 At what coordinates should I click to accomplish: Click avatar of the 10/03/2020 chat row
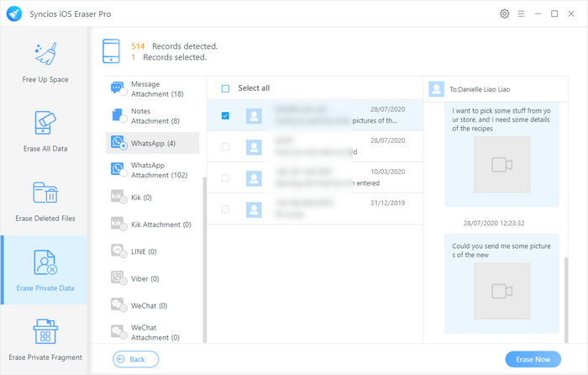coord(254,178)
